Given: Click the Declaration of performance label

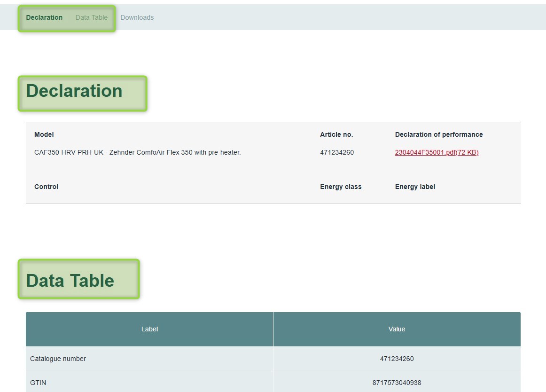Looking at the screenshot, I should 439,134.
